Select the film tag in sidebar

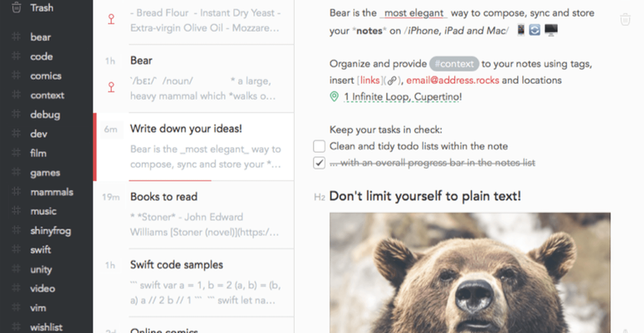coord(38,153)
